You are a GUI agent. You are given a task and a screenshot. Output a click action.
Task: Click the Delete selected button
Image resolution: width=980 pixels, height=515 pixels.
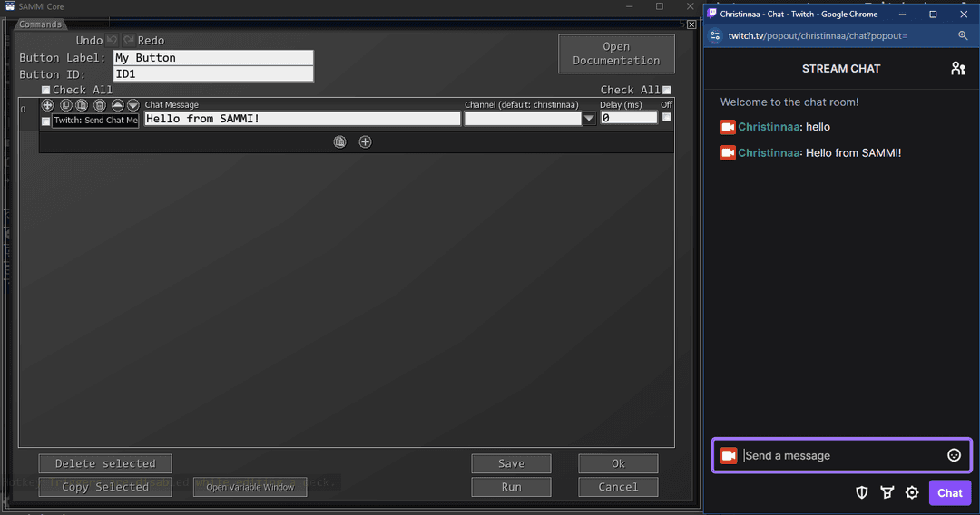coord(105,463)
